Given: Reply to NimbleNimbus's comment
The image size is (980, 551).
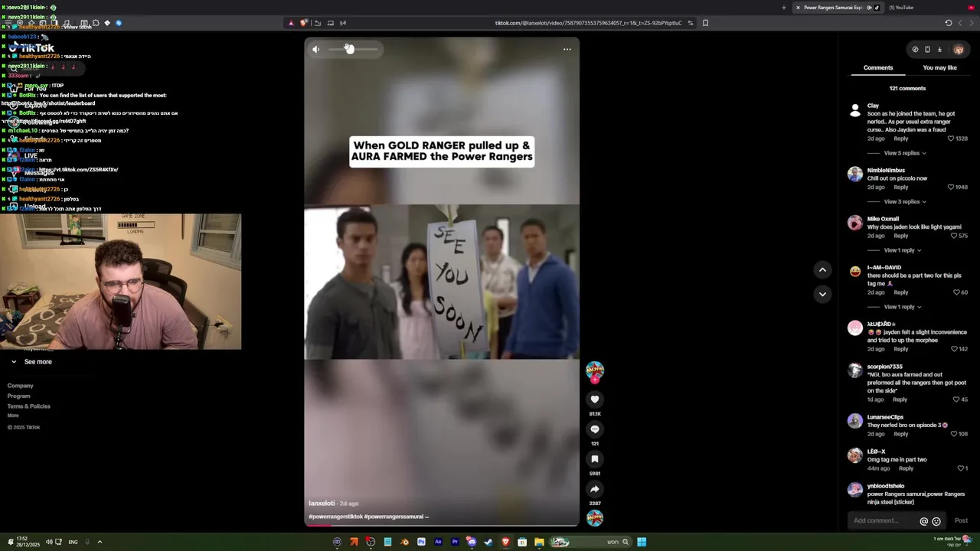Looking at the screenshot, I should [901, 187].
